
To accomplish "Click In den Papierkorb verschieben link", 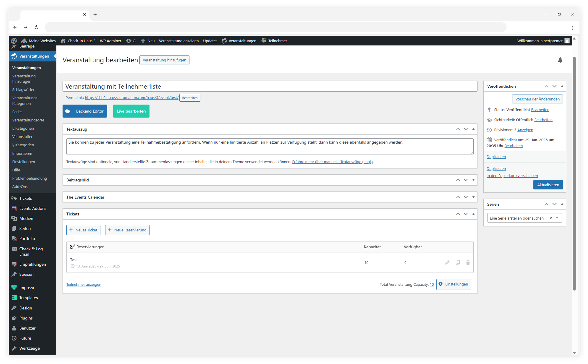I will pyautogui.click(x=512, y=176).
